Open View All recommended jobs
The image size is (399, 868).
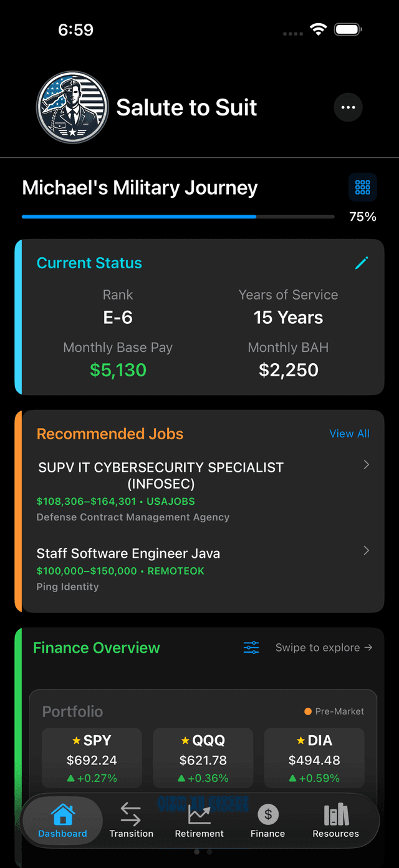349,434
